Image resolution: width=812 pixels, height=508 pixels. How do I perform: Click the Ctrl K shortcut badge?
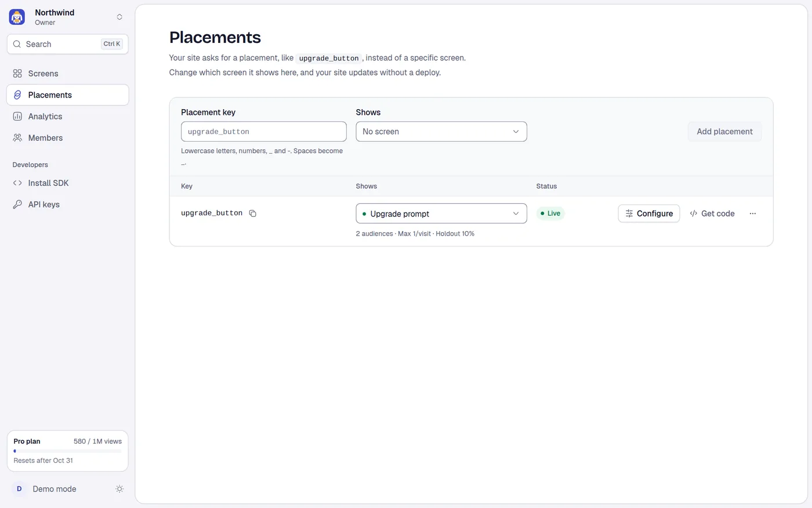[112, 44]
